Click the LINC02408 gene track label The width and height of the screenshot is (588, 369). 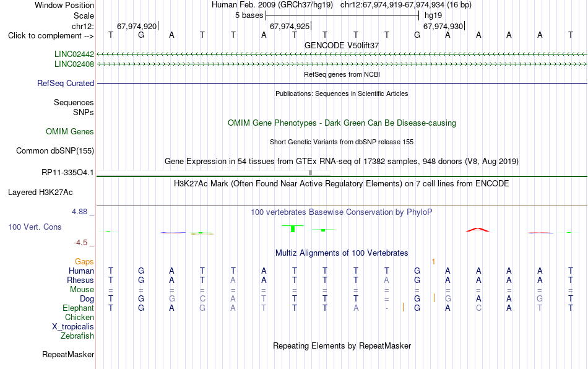coord(74,64)
